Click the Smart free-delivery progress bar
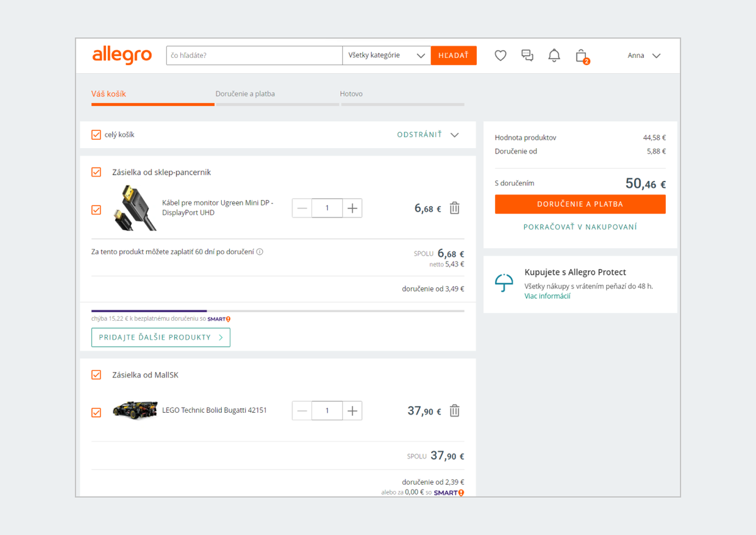Screen dimensions: 756x535 click(278, 311)
